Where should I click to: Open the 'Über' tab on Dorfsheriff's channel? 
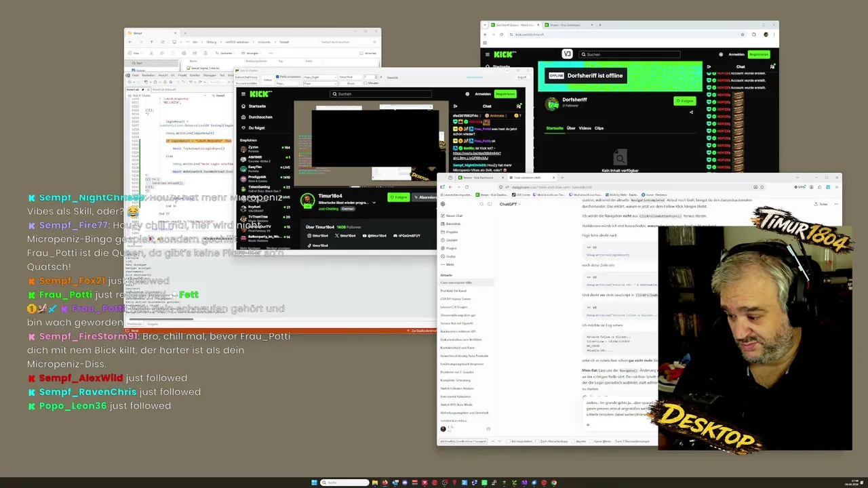(x=571, y=128)
